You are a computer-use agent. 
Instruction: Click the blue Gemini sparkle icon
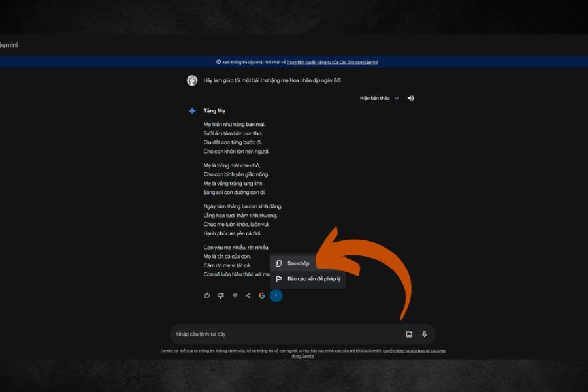point(192,111)
